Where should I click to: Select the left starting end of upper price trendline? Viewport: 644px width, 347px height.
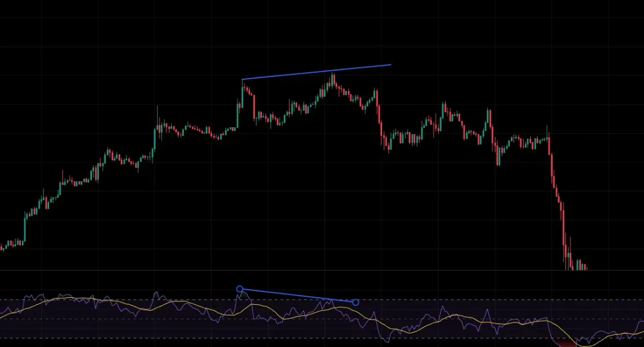242,79
